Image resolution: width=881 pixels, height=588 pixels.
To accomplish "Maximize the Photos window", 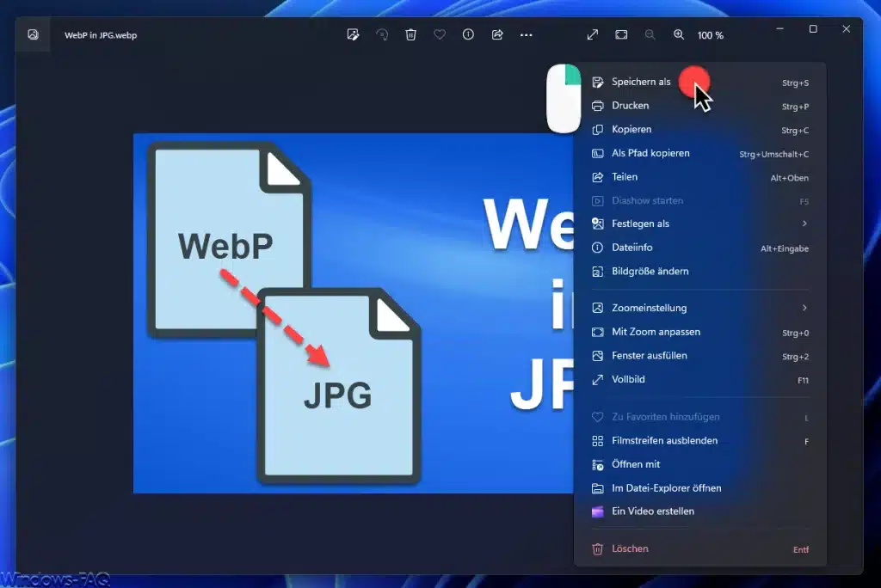I will [x=813, y=28].
